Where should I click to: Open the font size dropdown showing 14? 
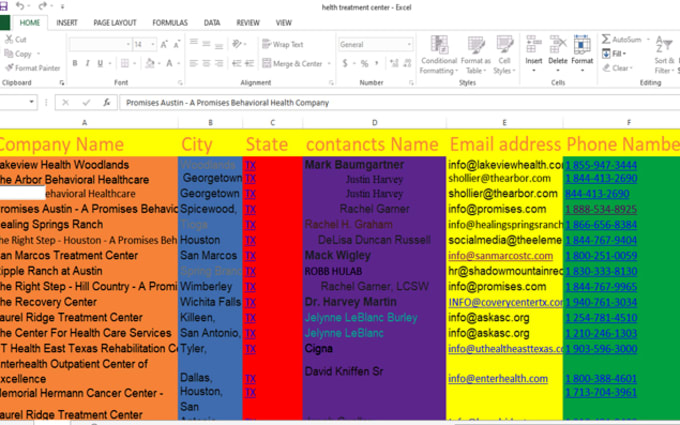click(153, 44)
